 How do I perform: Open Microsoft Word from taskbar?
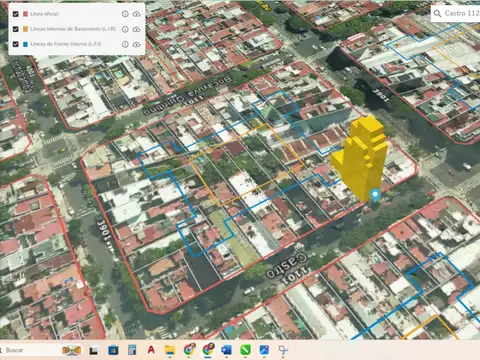click(227, 350)
